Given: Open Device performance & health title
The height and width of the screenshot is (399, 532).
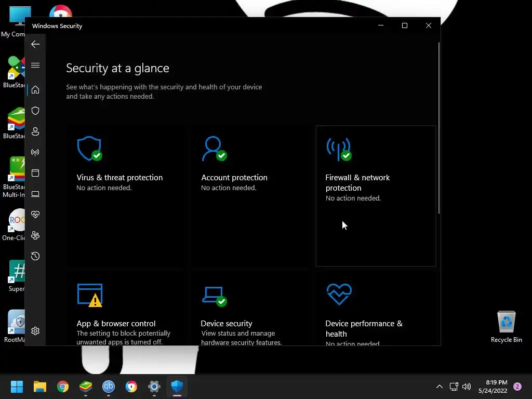Looking at the screenshot, I should (x=364, y=328).
